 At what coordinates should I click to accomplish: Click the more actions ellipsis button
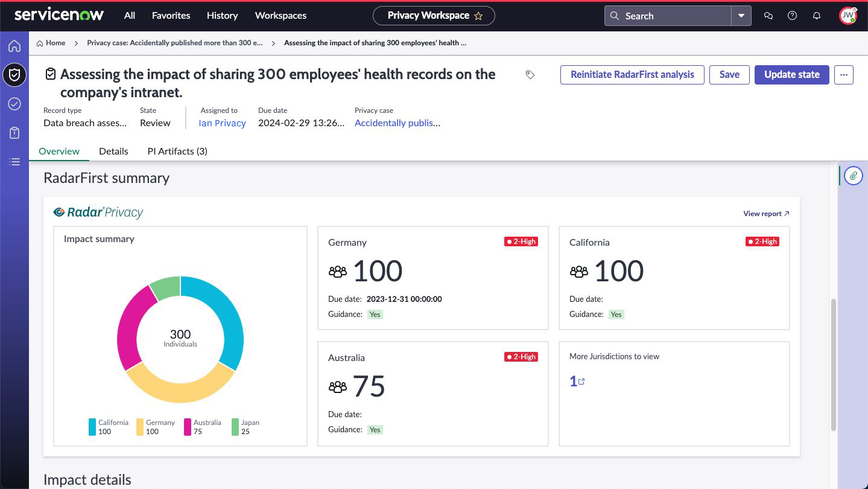[x=844, y=75]
